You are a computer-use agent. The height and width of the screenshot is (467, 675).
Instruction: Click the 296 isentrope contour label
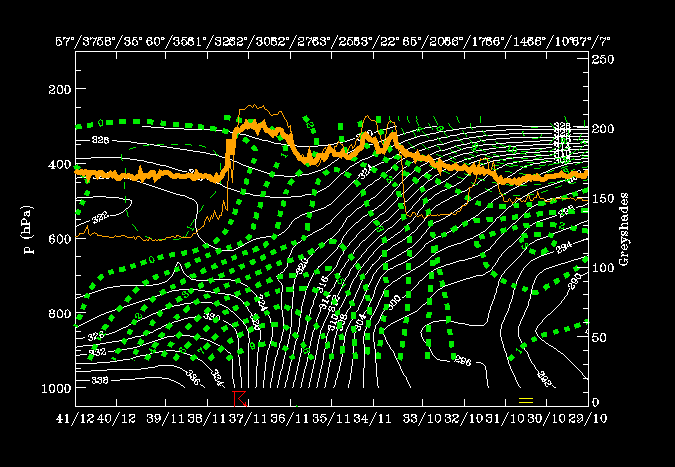coord(461,360)
